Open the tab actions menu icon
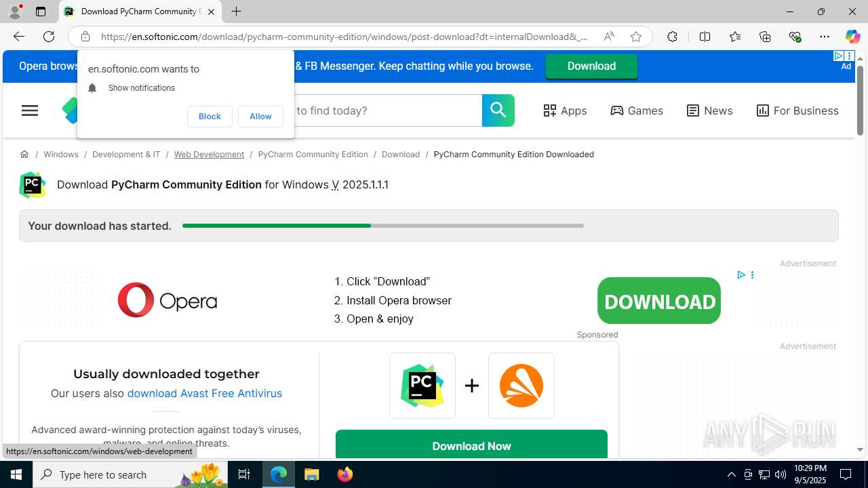 pos(41,12)
